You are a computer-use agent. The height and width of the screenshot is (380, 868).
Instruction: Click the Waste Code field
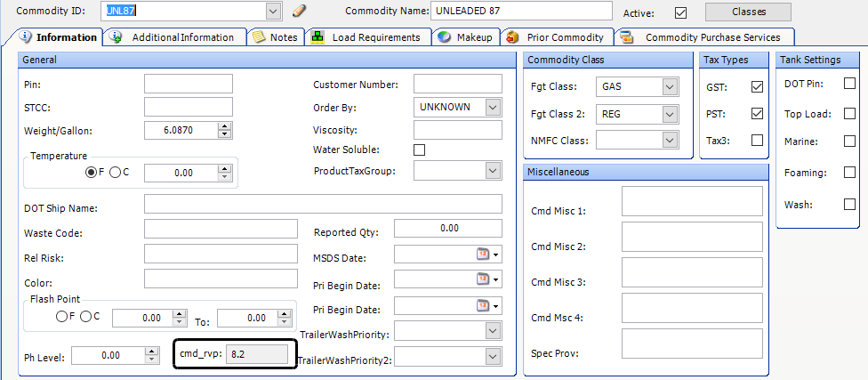coord(221,229)
